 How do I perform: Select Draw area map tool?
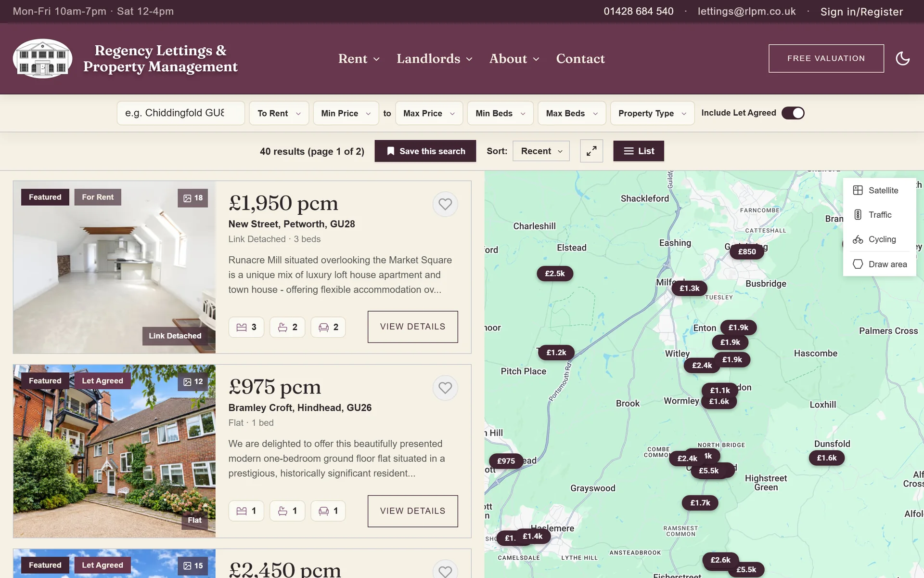point(879,264)
